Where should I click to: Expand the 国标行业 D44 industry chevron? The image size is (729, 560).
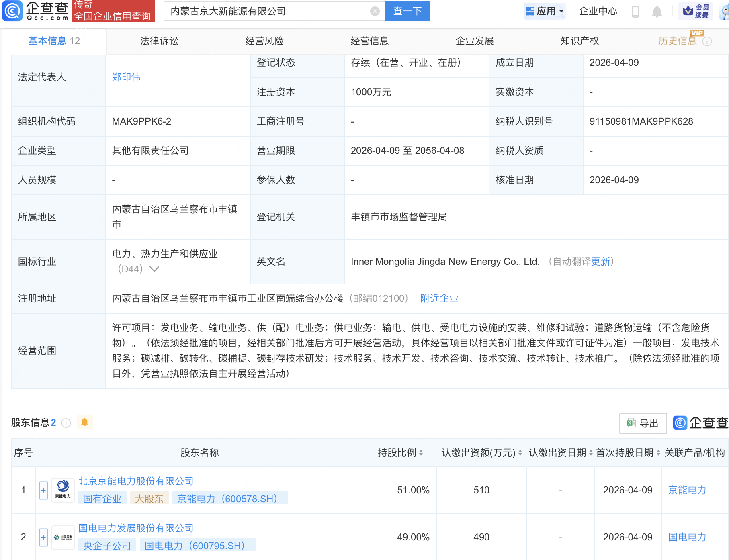154,269
